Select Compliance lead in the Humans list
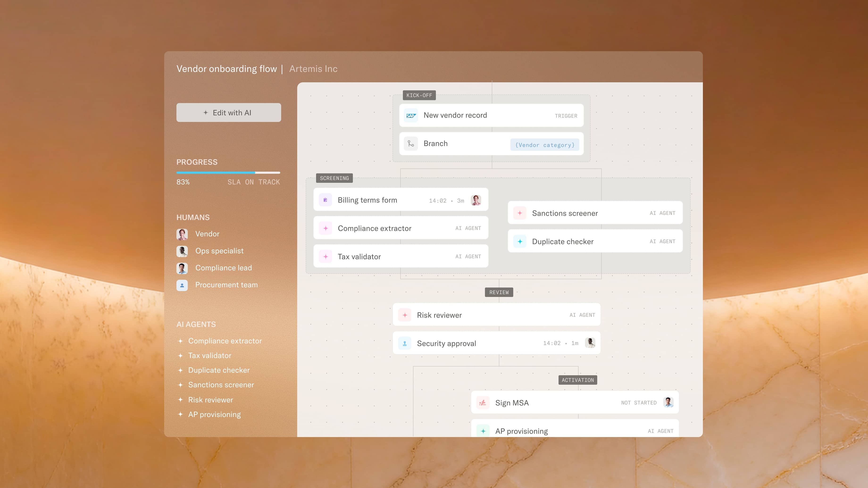The width and height of the screenshot is (868, 488). tap(223, 268)
